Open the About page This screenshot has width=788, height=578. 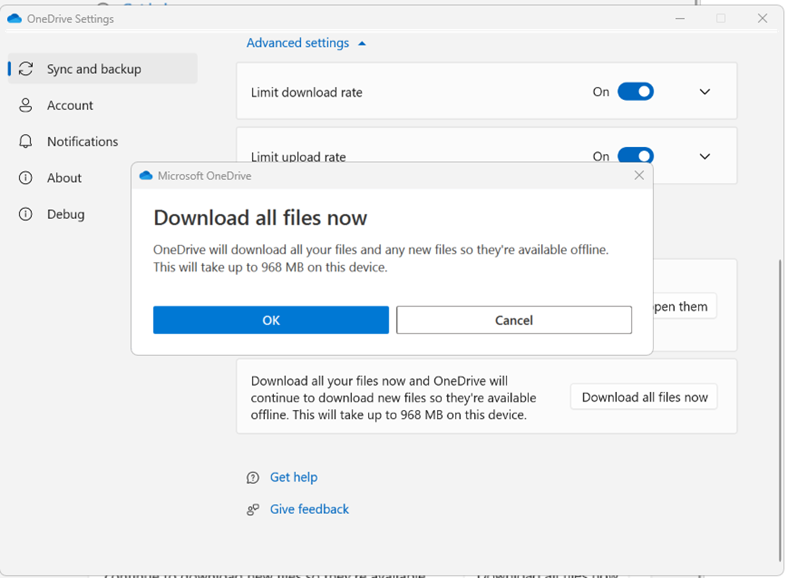pyautogui.click(x=64, y=178)
